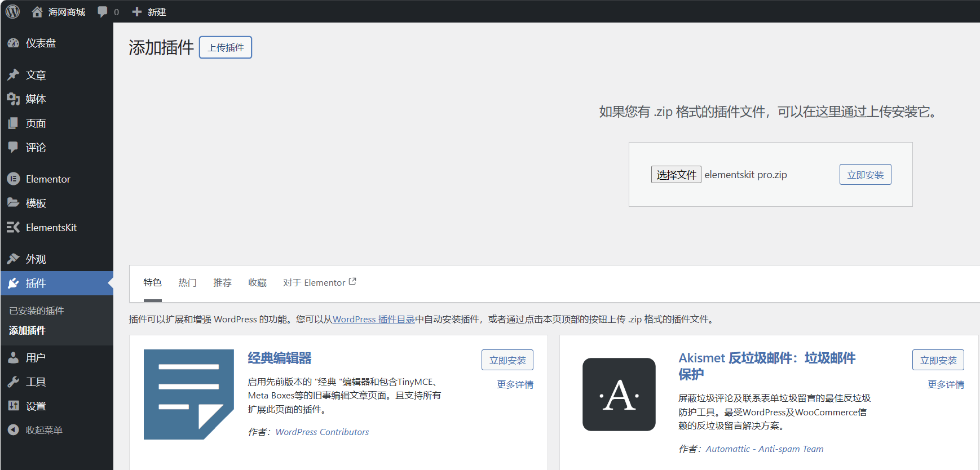This screenshot has height=470, width=980.
Task: Open 更多详情 for 经典编辑器
Action: coord(515,384)
